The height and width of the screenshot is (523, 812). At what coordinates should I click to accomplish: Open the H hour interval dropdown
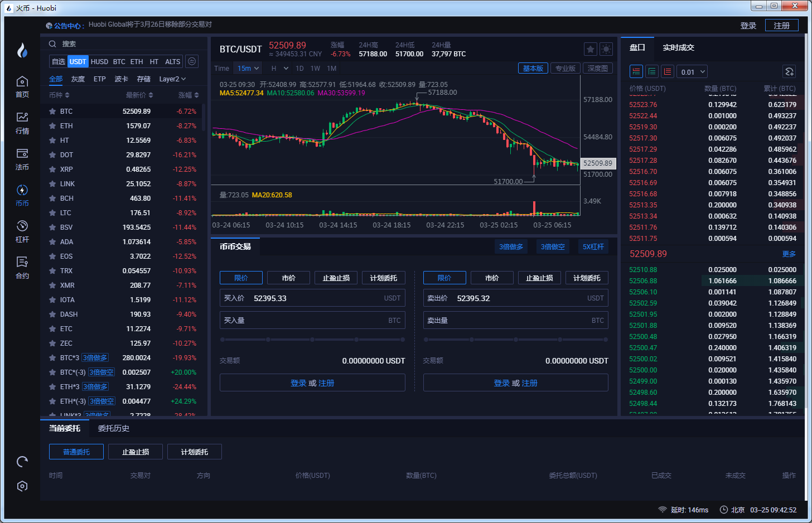coord(280,68)
